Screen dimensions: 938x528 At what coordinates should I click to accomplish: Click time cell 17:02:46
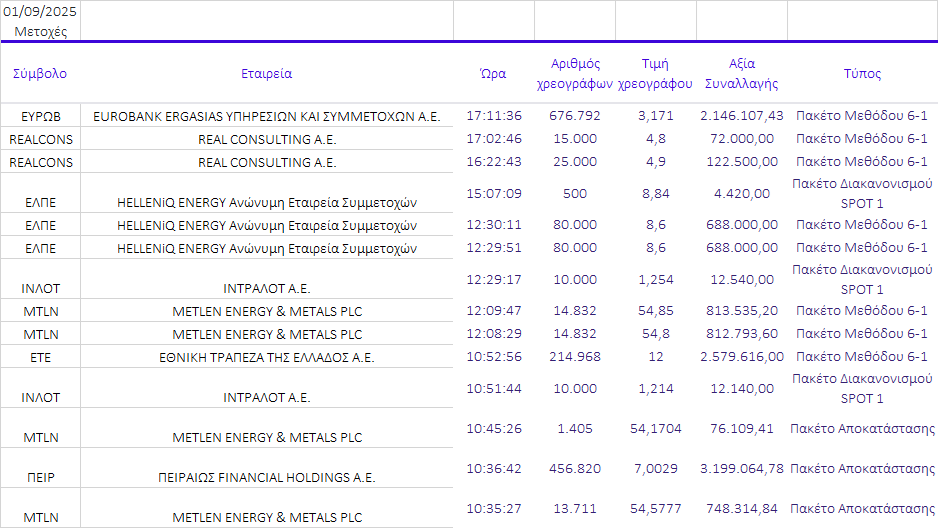coord(494,139)
